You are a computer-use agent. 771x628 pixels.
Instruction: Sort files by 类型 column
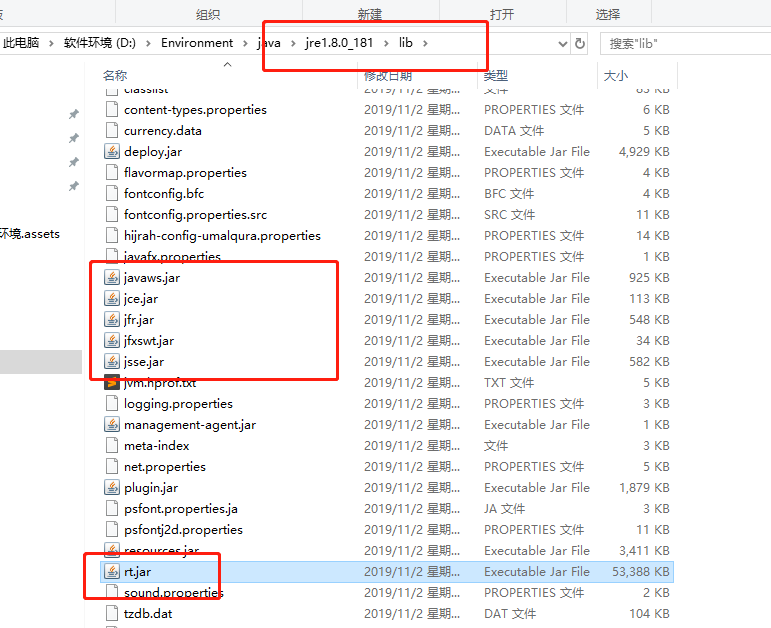tap(496, 76)
